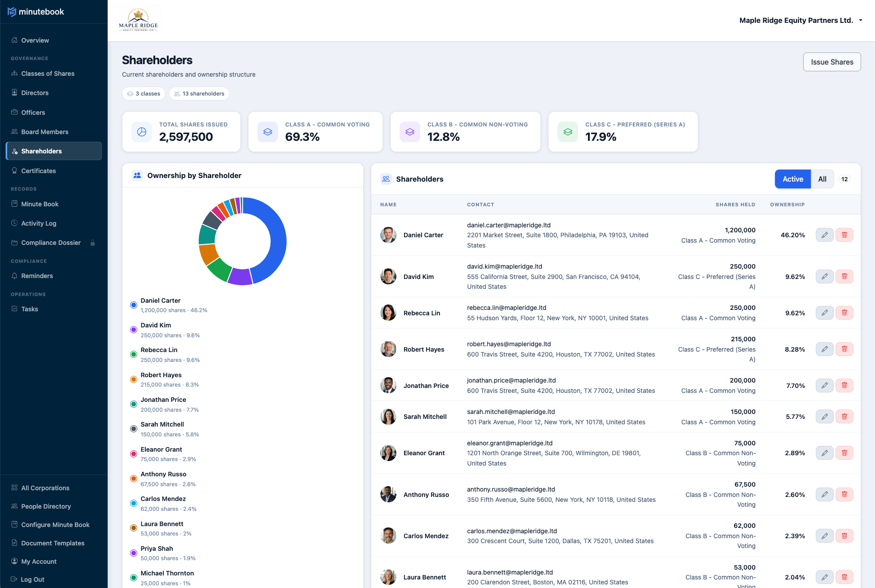Edit David Kim's shareholder record with pencil

(x=824, y=277)
